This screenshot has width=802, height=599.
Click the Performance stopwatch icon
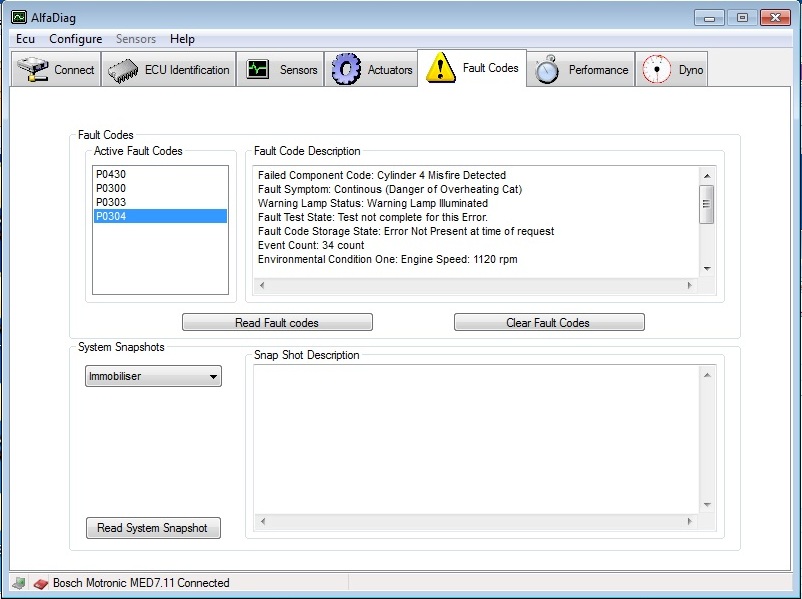[x=547, y=70]
